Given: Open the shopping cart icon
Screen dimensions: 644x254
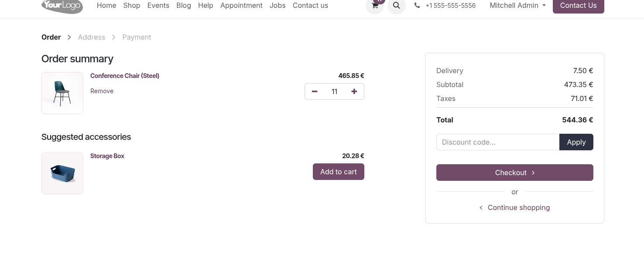Looking at the screenshot, I should 375,6.
